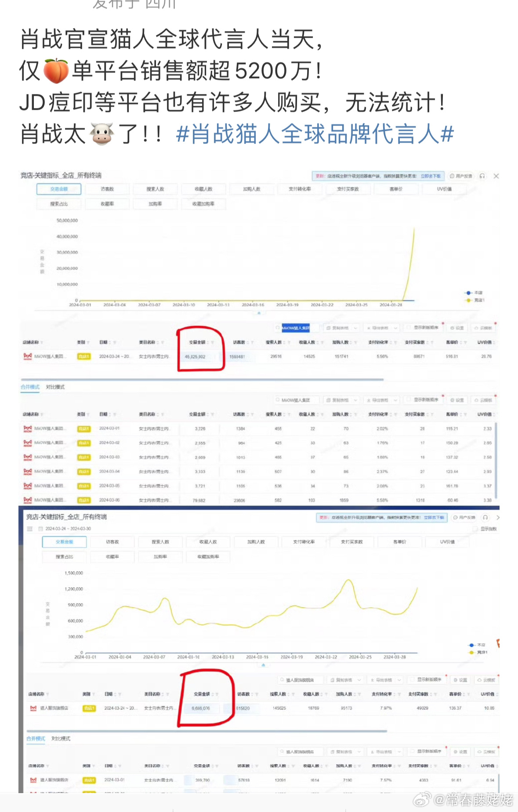This screenshot has height=812, width=518.
Task: Focus the 猫人服饰旗舰店 search box above the 6,686,076 row
Action: coord(301,680)
